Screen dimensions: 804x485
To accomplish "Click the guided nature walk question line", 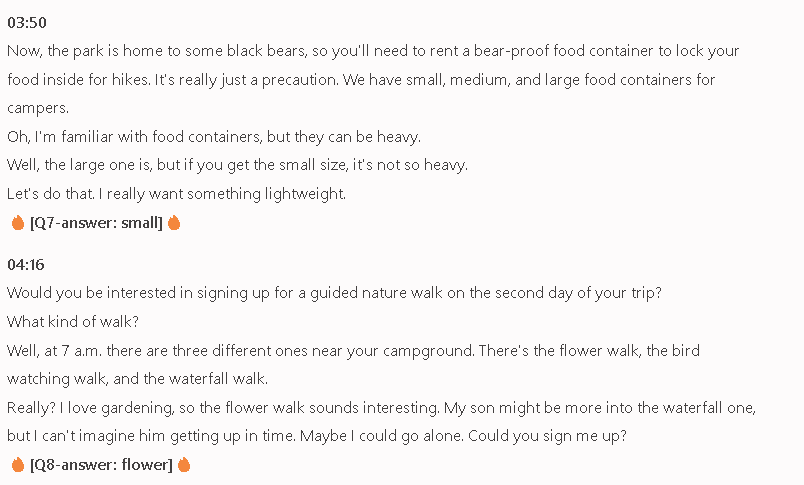I will point(334,293).
